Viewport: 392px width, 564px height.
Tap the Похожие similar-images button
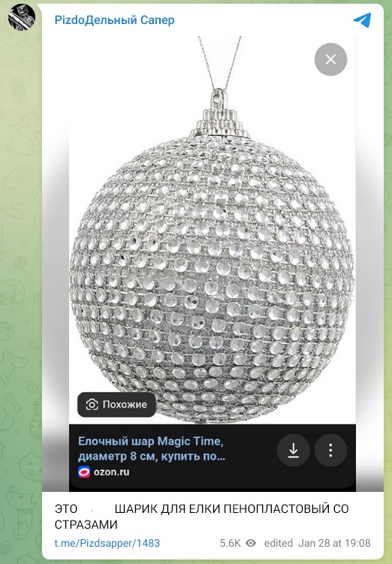click(x=116, y=404)
